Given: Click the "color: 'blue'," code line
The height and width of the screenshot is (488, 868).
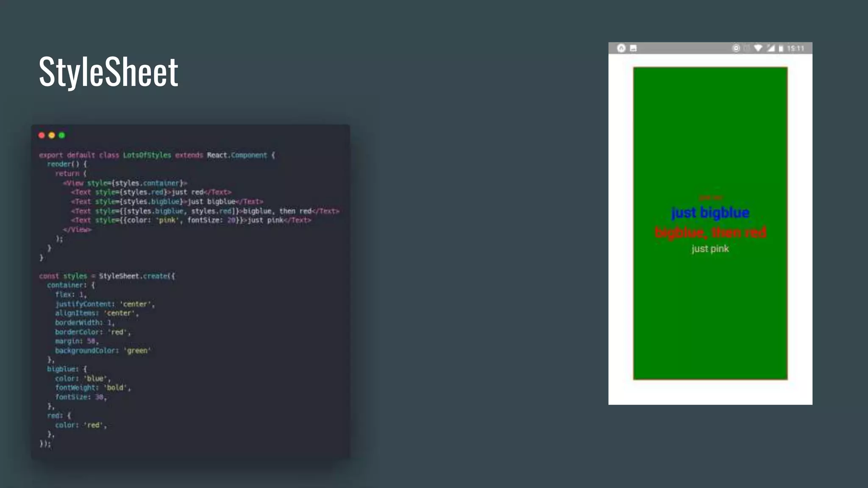Looking at the screenshot, I should click(x=83, y=379).
